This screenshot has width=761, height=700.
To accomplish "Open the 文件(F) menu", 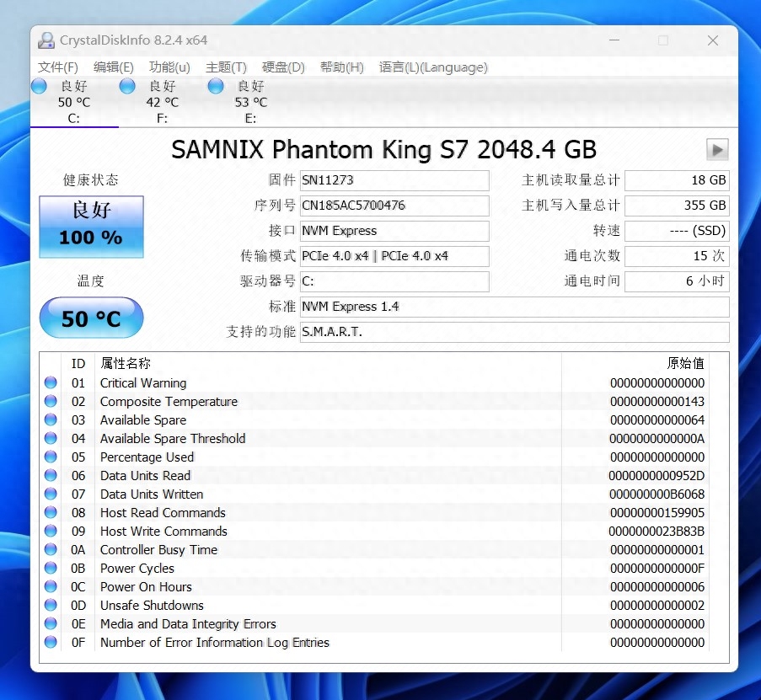I will (x=58, y=67).
